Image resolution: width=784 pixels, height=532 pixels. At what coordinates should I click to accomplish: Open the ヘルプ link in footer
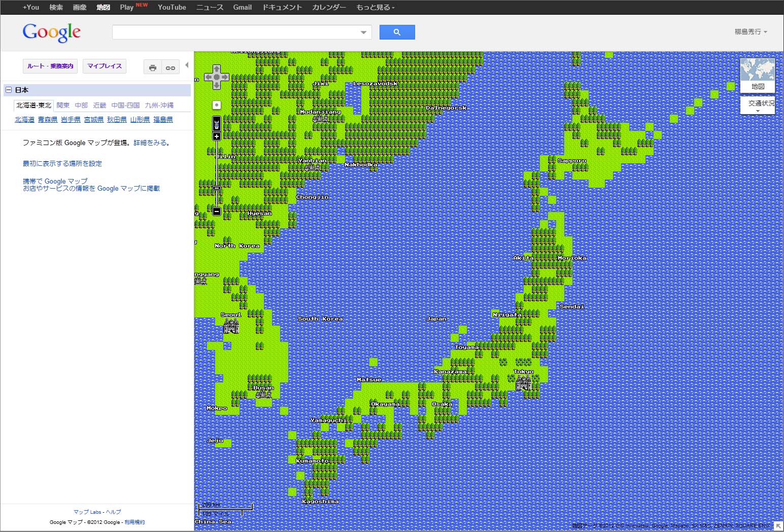[x=114, y=512]
